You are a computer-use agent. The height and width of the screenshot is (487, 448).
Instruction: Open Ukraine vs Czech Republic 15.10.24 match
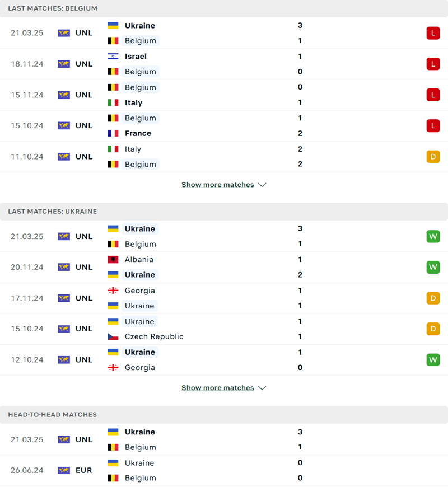(x=224, y=329)
